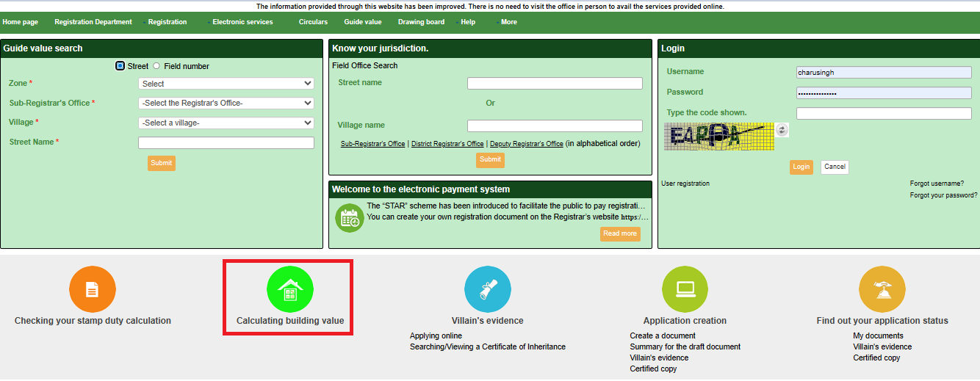Expand the Village selection dropdown
Viewport: 980px width, 381px height.
[226, 123]
